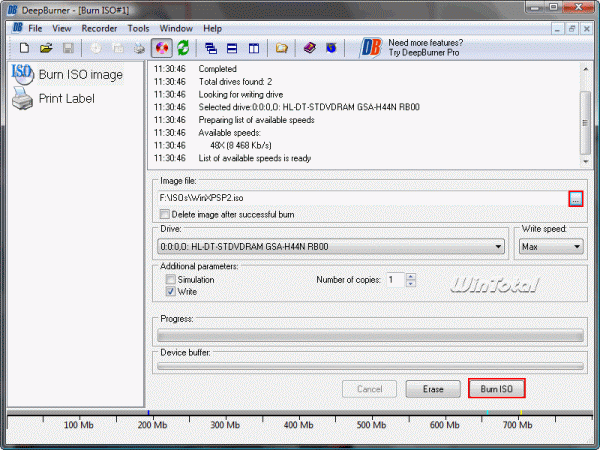The width and height of the screenshot is (600, 450).
Task: Select the cascade windows toolbar icon
Action: click(211, 48)
